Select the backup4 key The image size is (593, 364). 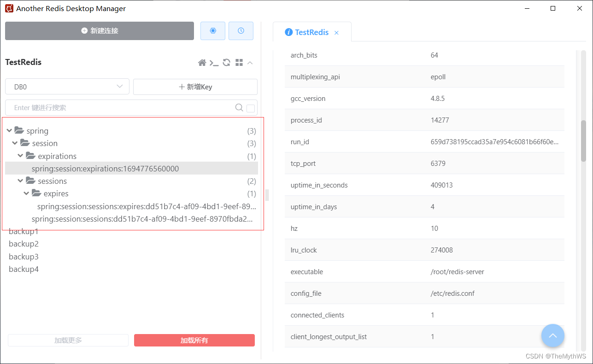coord(23,269)
